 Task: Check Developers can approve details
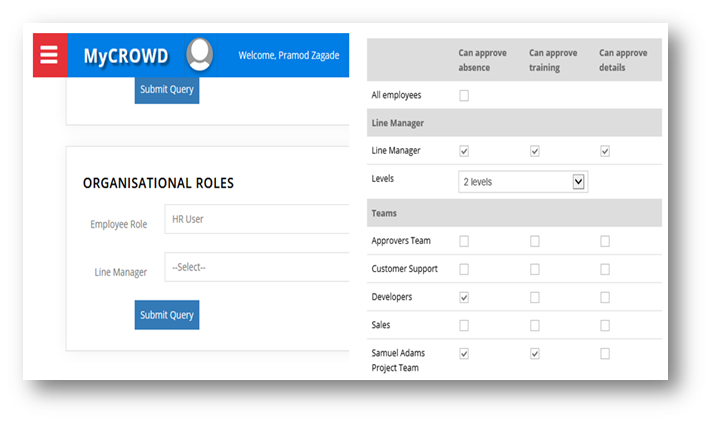[x=605, y=297]
